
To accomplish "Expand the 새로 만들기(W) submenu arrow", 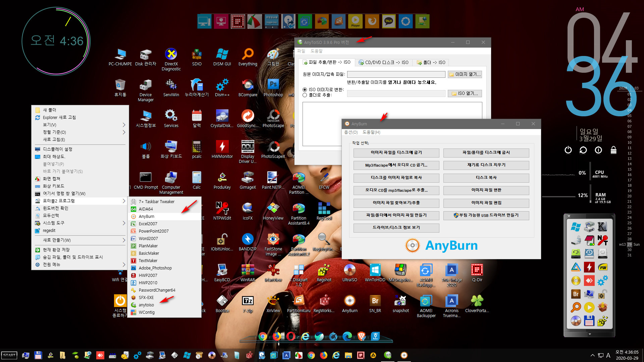I will coord(124,240).
